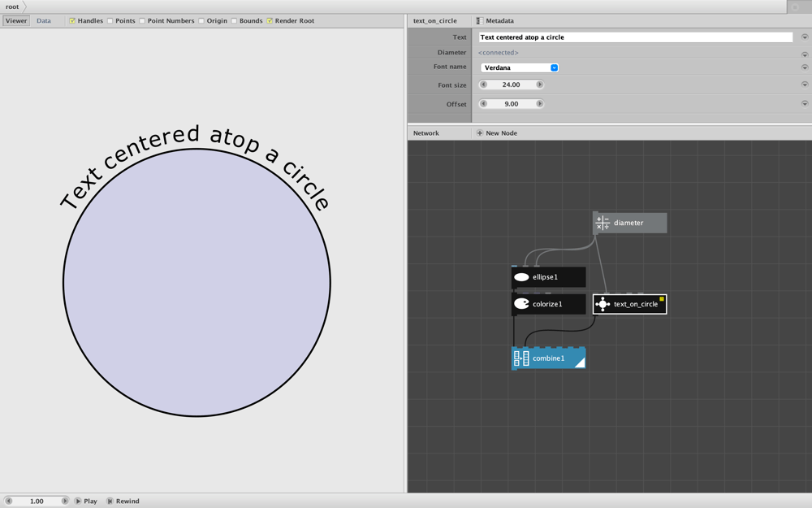Click the rendered corner flag on combine1
This screenshot has height=508, width=812.
coord(580,363)
